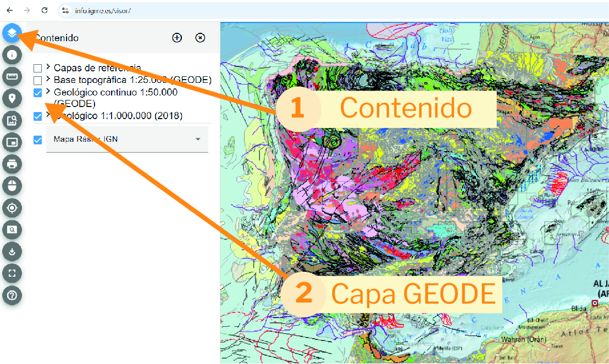This screenshot has height=364, width=609.
Task: Reload the page in browser
Action: click(45, 10)
